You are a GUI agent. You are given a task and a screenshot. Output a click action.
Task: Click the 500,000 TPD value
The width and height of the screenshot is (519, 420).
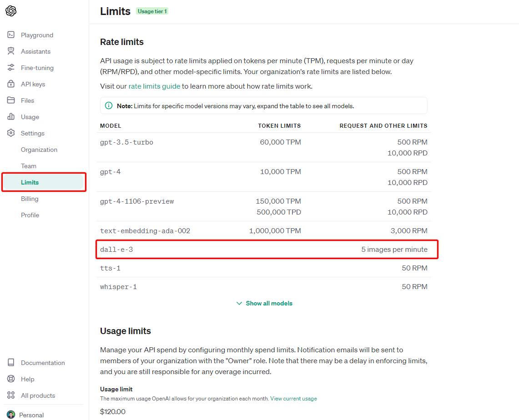tap(279, 212)
